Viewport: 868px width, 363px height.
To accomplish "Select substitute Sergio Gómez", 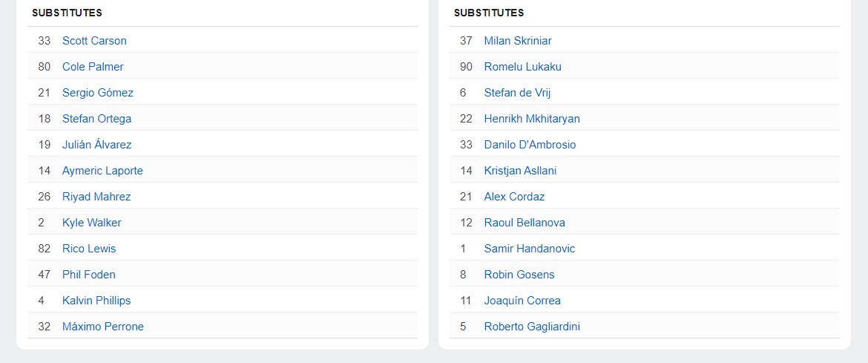I will point(98,93).
